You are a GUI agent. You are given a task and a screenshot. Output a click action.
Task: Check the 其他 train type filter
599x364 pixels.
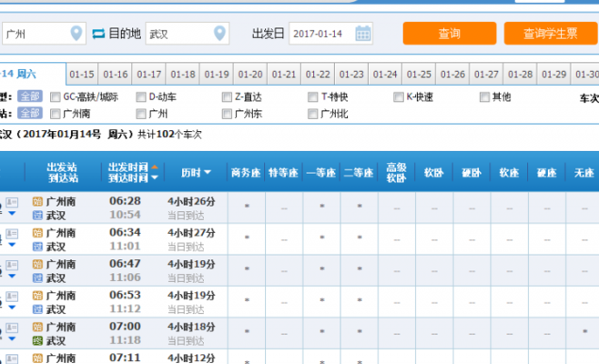(484, 97)
